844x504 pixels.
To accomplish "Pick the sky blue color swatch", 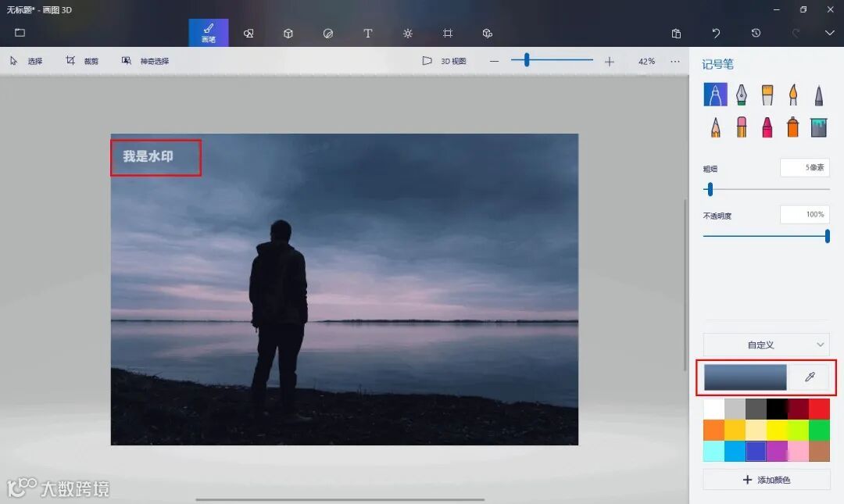I will 735,451.
